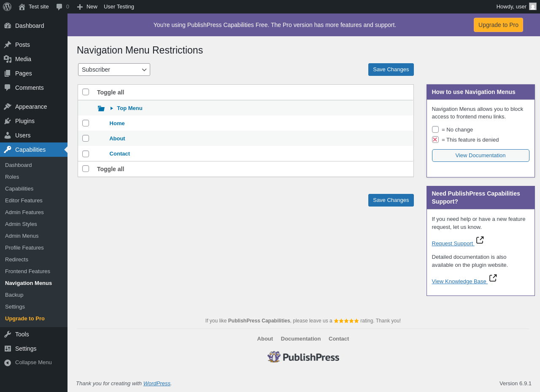This screenshot has height=392, width=540.
Task: Click the Tools wrench icon
Action: pyautogui.click(x=8, y=334)
